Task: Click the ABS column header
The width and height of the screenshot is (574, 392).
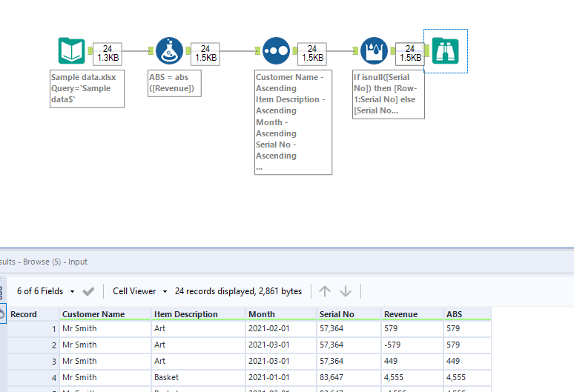Action: pyautogui.click(x=454, y=314)
